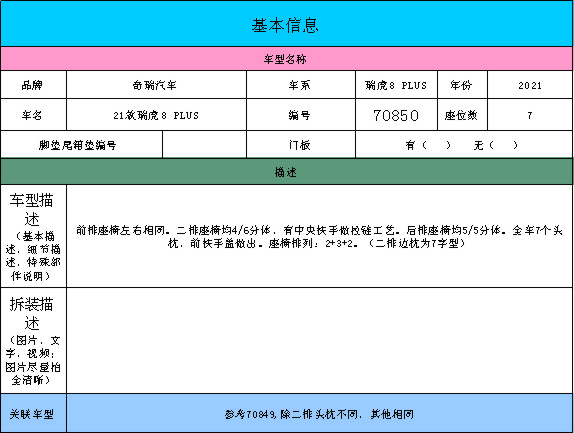Click the 关联车型 label cell
The height and width of the screenshot is (433, 574).
click(x=33, y=414)
